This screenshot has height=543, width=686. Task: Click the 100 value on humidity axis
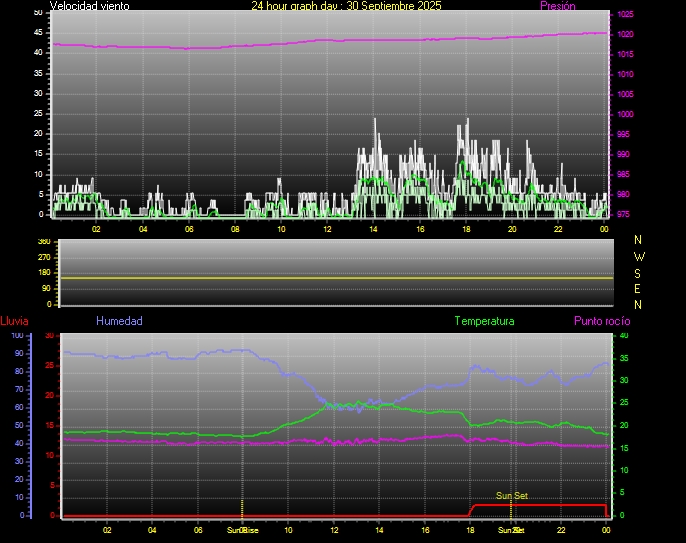tap(17, 336)
